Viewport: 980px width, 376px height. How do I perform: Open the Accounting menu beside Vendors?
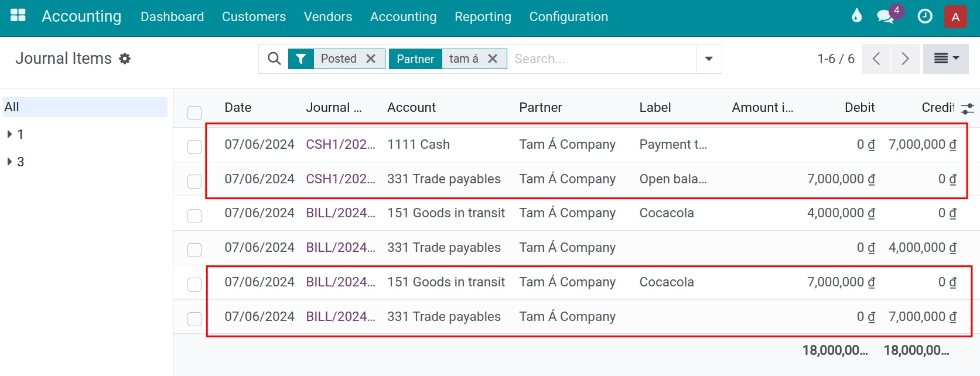tap(403, 17)
